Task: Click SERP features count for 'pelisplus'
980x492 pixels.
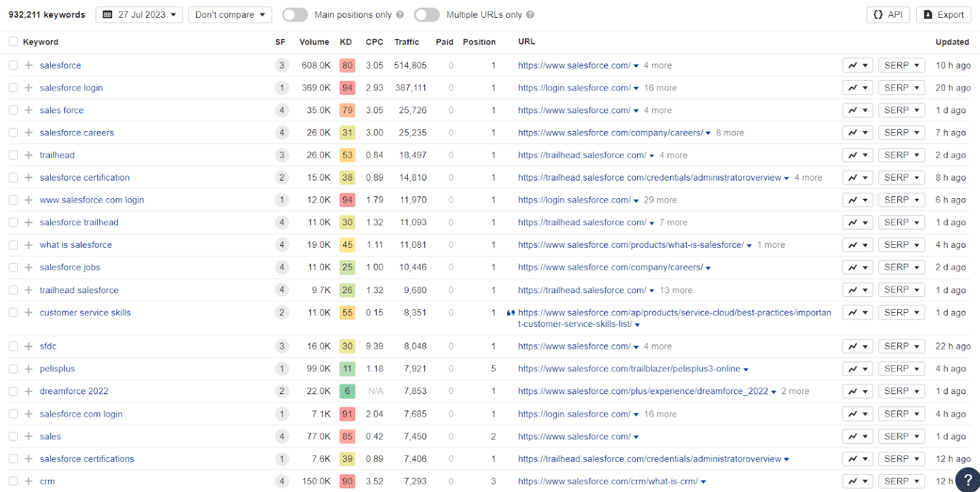Action: [282, 369]
